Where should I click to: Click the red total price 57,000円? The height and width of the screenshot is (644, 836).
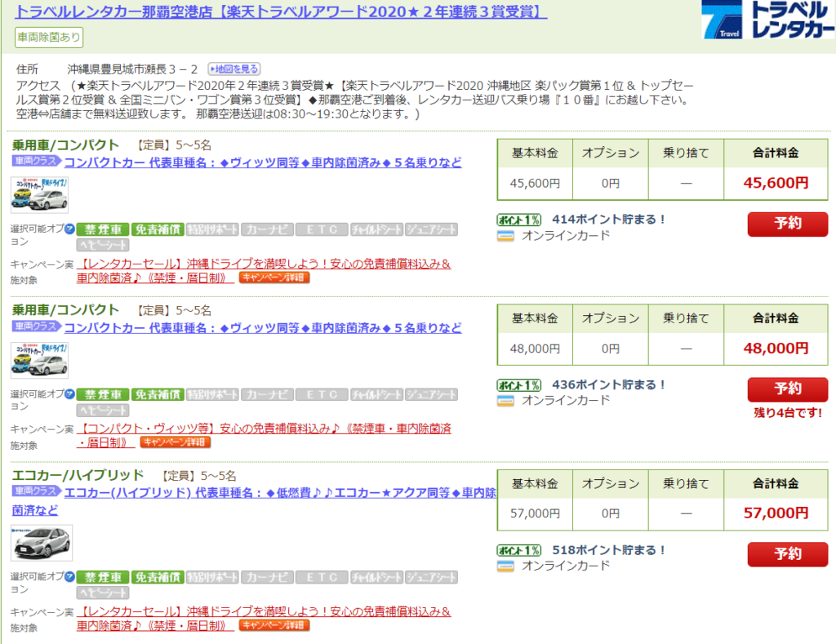(x=776, y=513)
